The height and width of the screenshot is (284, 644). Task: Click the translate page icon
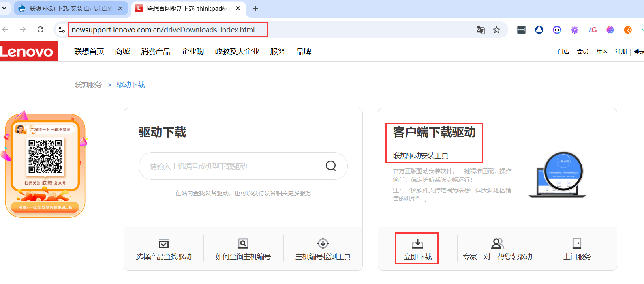[481, 30]
